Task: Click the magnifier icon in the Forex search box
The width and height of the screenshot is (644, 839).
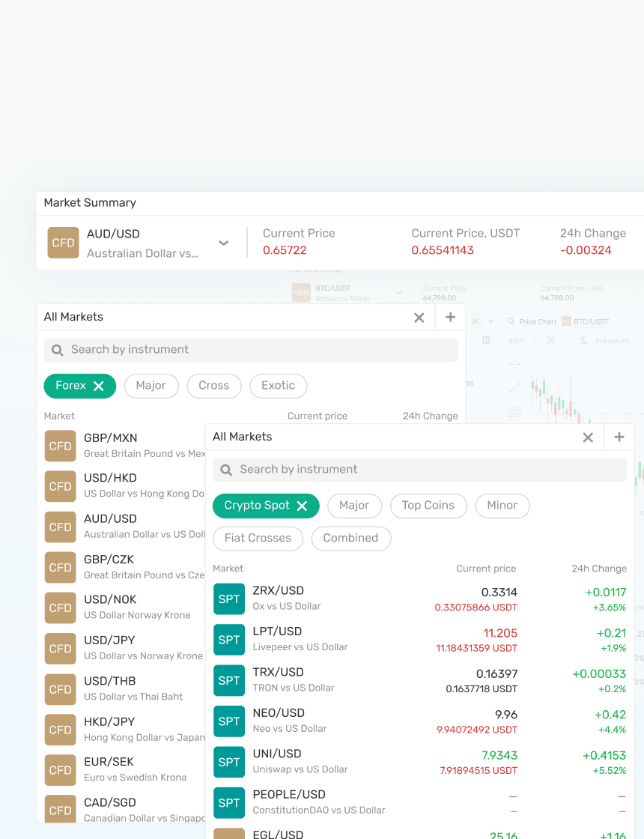Action: point(57,350)
